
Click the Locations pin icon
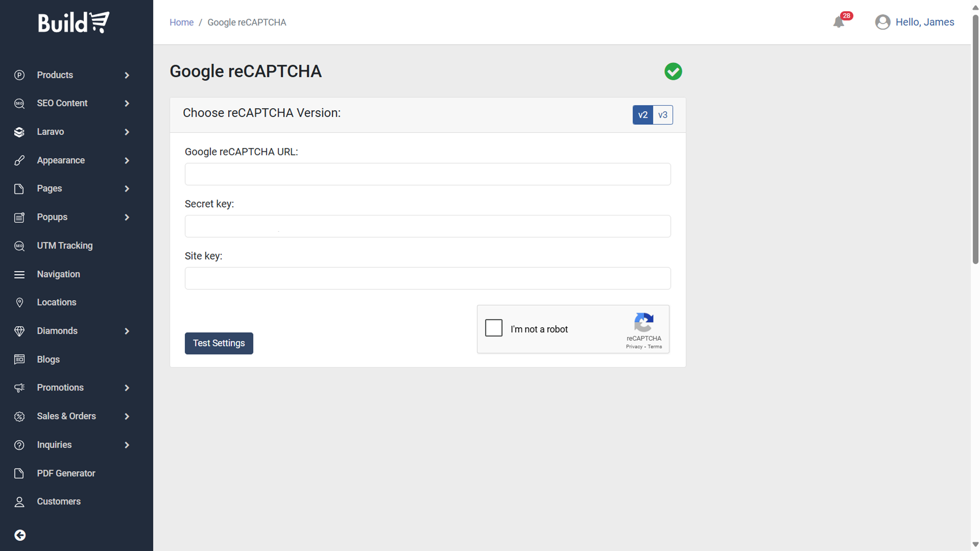20,303
